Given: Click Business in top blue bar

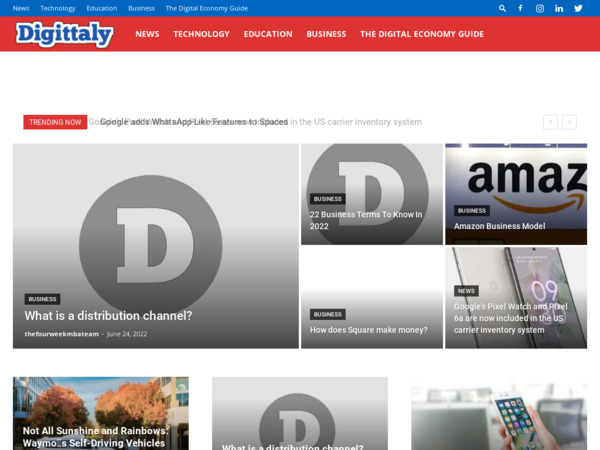Looking at the screenshot, I should coord(141,8).
